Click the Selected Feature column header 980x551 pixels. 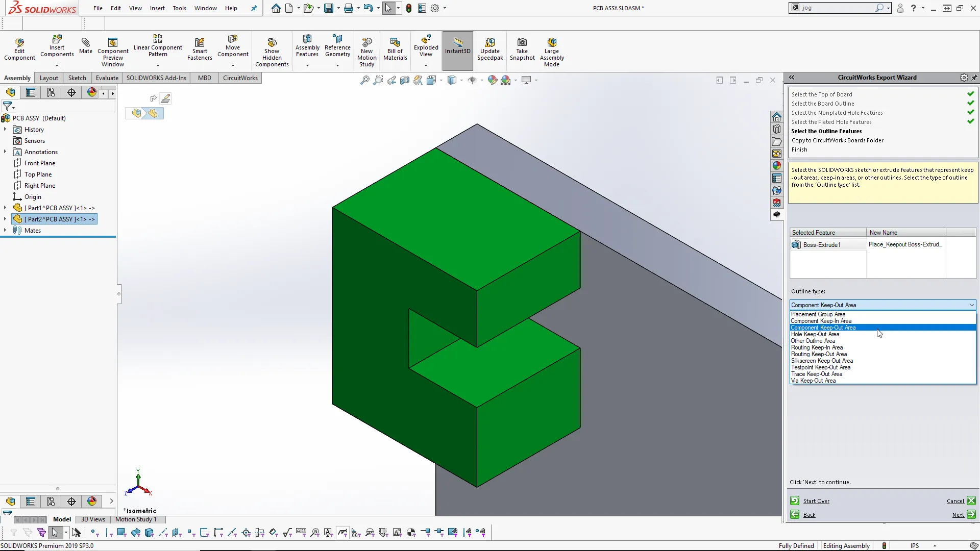[828, 233]
